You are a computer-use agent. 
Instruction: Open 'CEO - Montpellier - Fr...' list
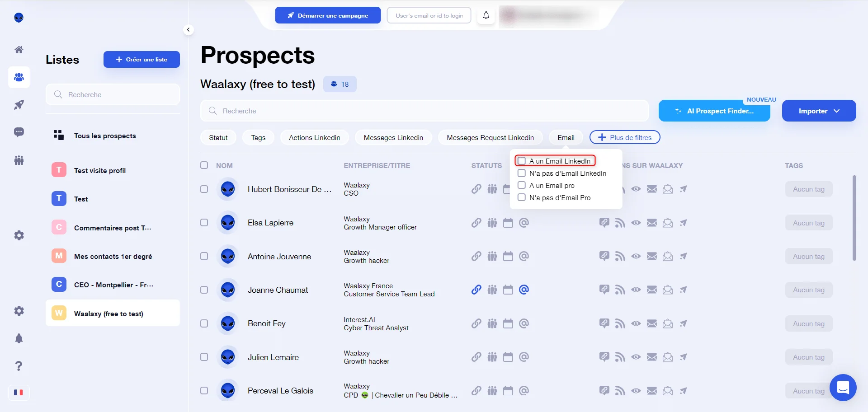click(x=113, y=285)
